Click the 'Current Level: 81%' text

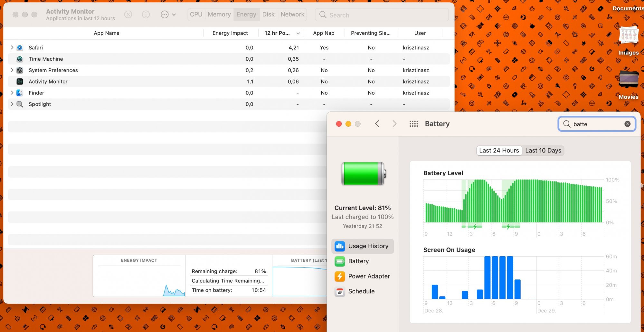coord(363,208)
